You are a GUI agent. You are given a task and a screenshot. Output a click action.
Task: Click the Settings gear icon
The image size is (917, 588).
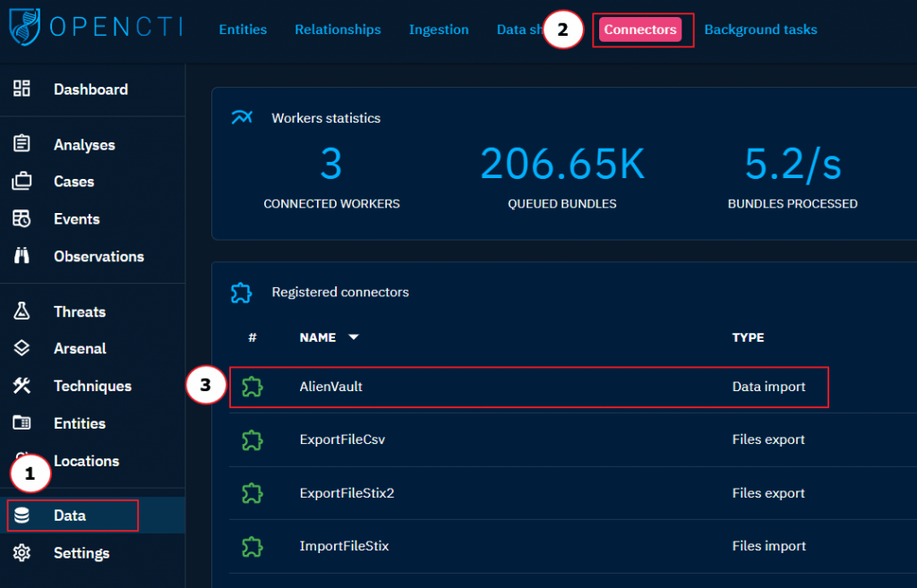click(21, 552)
